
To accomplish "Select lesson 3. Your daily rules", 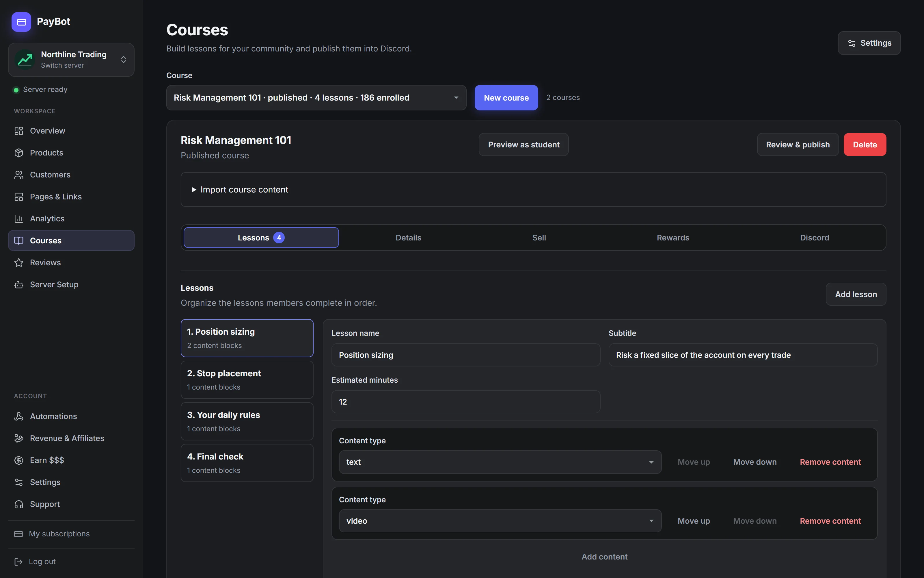I will [247, 421].
